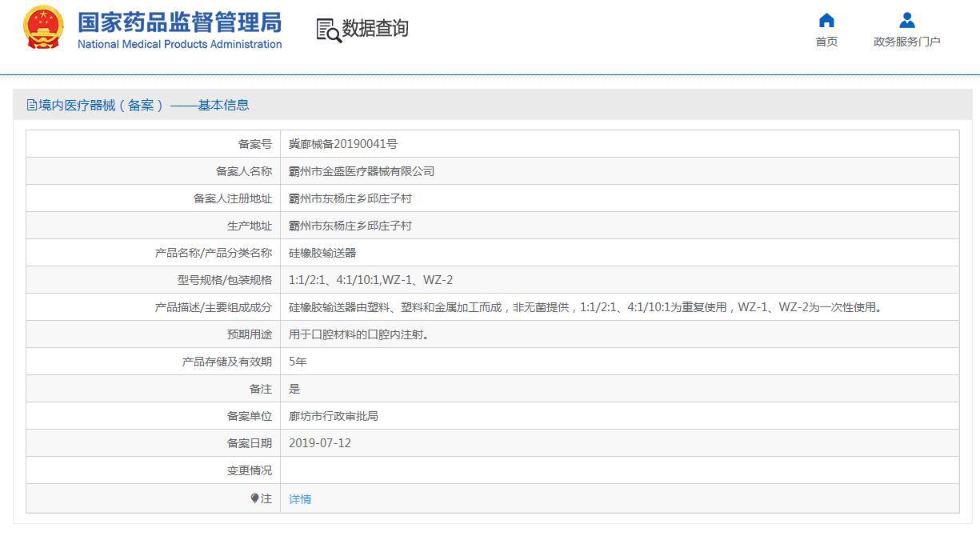
Task: Select registered address value in 备案人注册地址 row
Action: [x=350, y=198]
